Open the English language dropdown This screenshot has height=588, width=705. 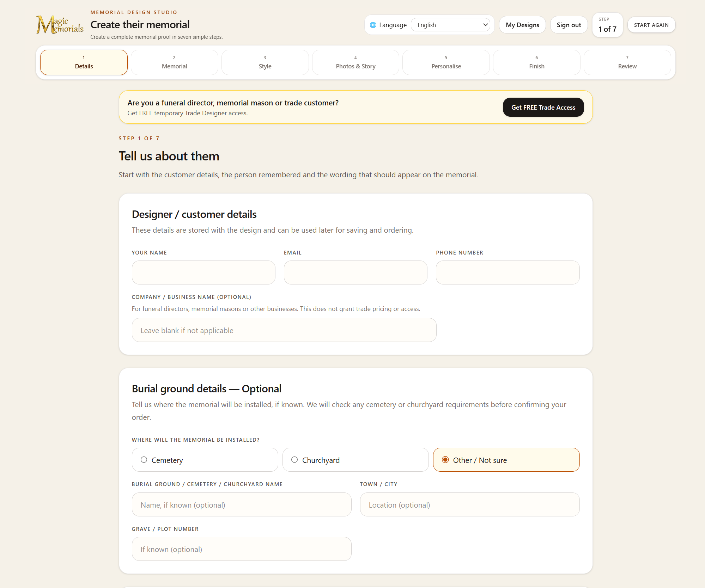(x=450, y=25)
